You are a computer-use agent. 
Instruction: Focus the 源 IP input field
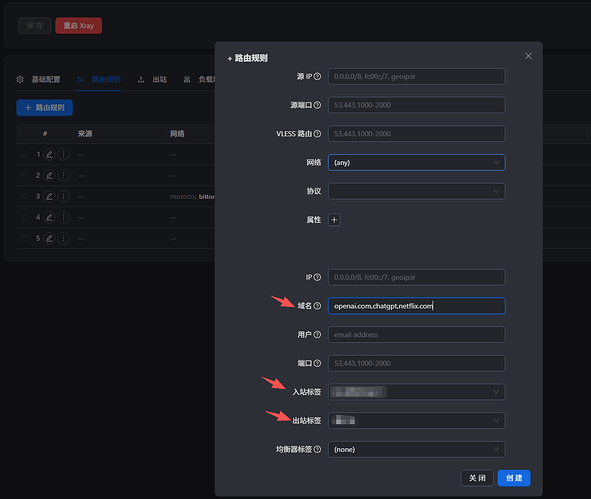pyautogui.click(x=416, y=77)
